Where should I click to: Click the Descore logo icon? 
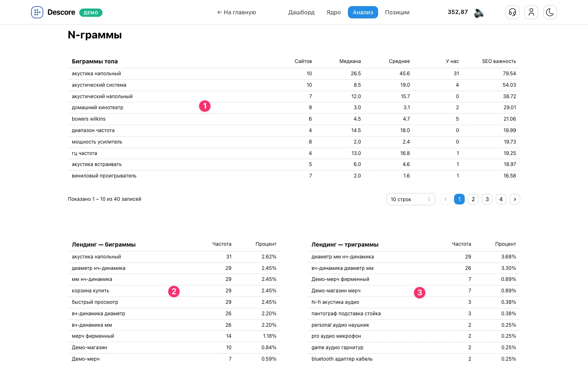pos(37,12)
